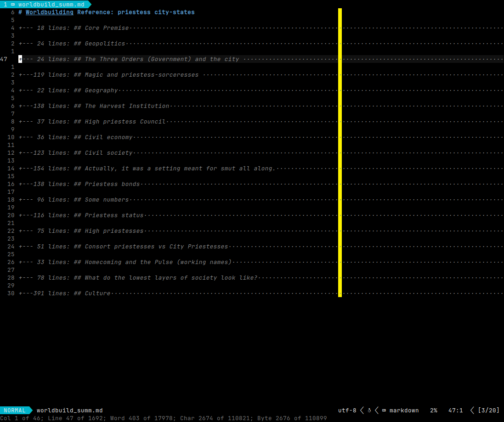Expand the 154-line 'Actually, it was a setting' fold
Screen dimensions: 504x422
261,169
